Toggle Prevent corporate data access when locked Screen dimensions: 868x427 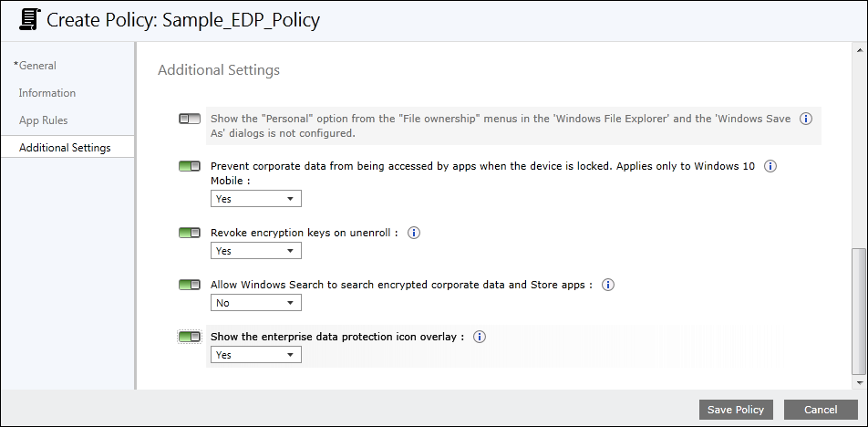coord(190,167)
